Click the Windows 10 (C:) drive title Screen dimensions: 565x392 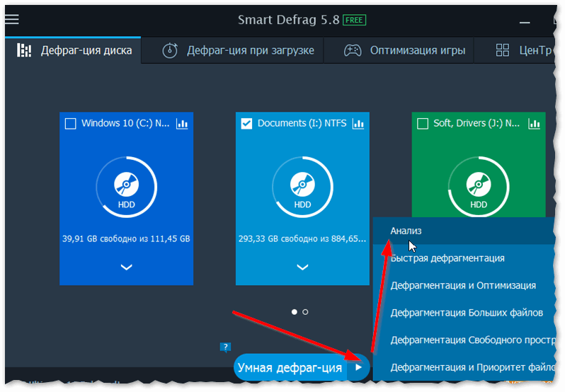pos(125,123)
